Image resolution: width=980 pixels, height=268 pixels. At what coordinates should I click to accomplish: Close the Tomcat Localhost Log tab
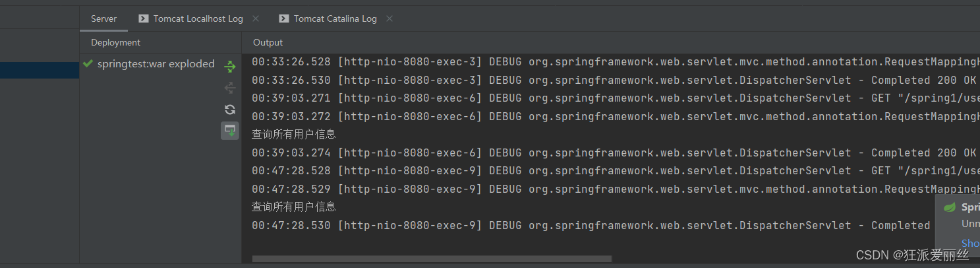click(256, 18)
